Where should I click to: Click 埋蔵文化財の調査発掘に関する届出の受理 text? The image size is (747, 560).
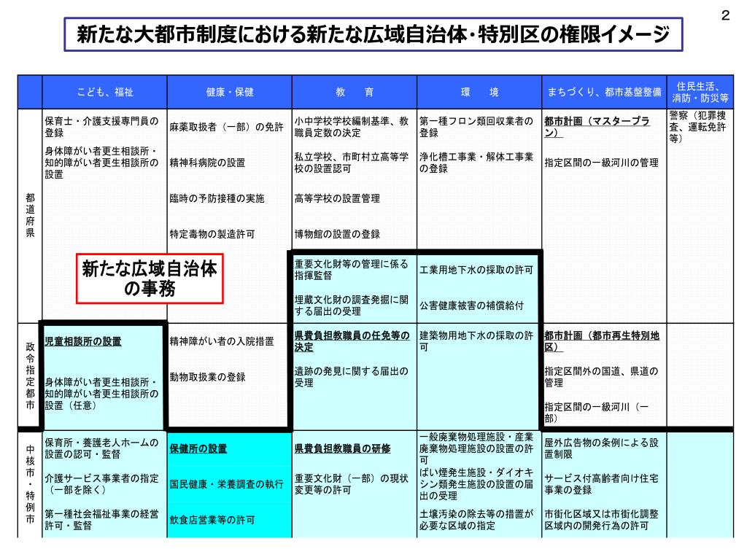click(x=352, y=306)
